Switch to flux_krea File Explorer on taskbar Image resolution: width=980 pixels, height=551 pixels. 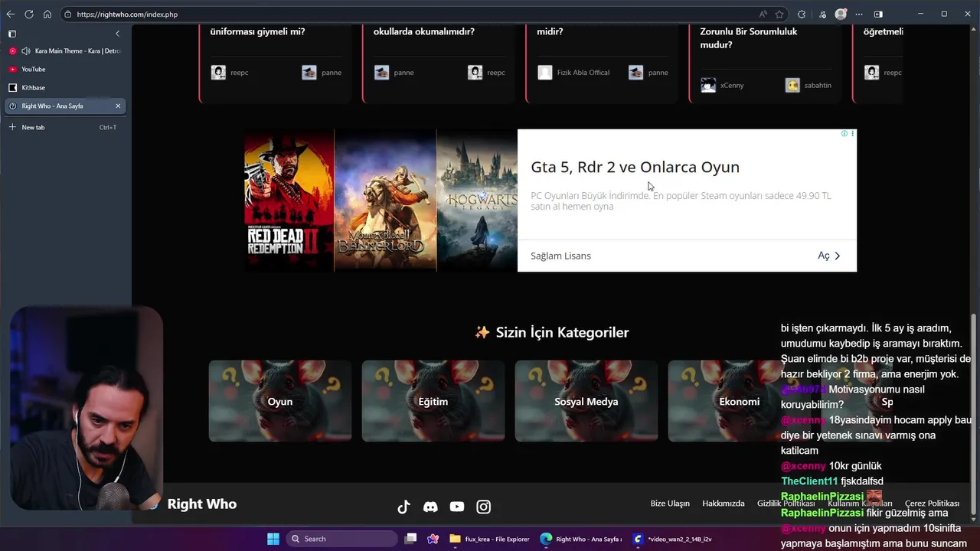click(x=490, y=539)
